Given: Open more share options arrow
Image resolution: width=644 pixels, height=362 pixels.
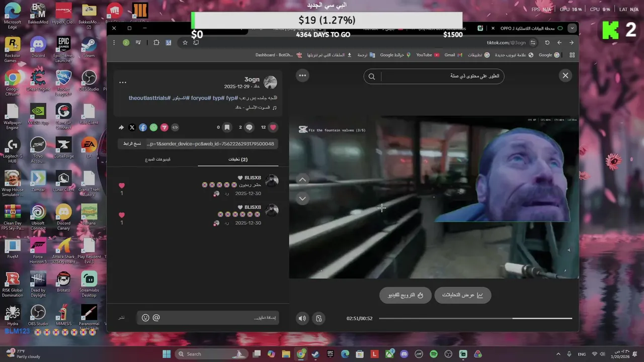Looking at the screenshot, I should [121, 127].
